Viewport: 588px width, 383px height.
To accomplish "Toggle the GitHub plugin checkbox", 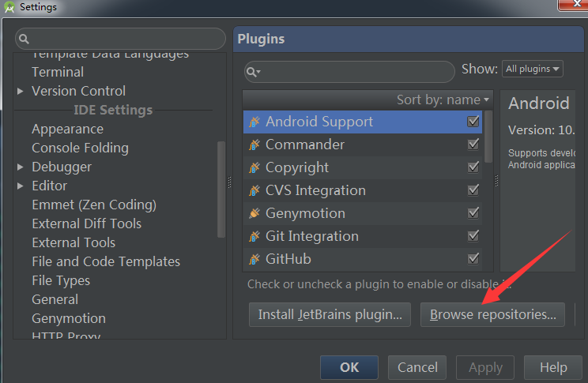I will (473, 259).
